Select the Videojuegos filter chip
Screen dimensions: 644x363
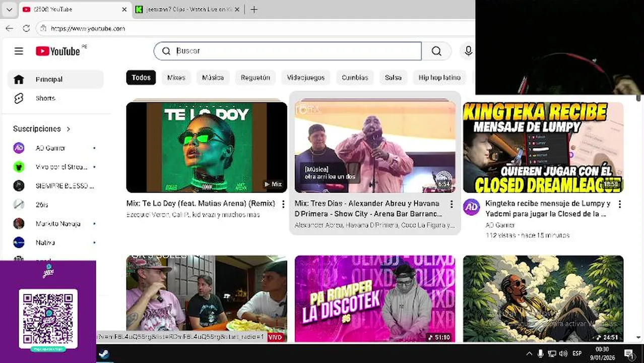pos(306,78)
